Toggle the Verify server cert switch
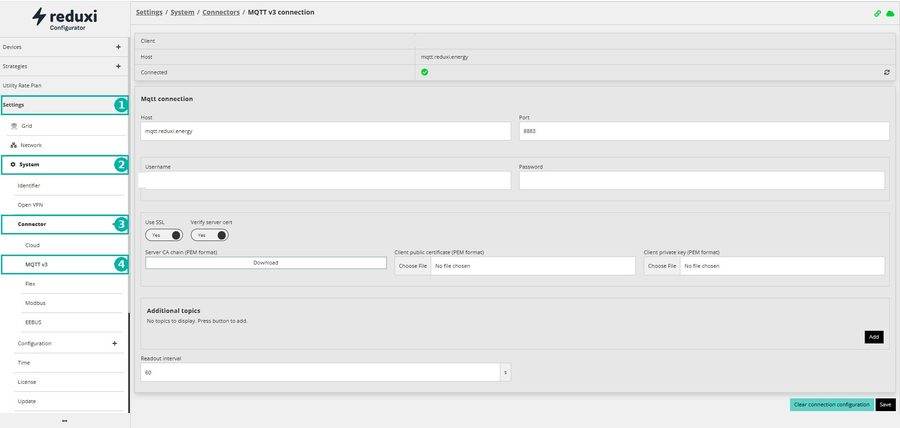 210,235
